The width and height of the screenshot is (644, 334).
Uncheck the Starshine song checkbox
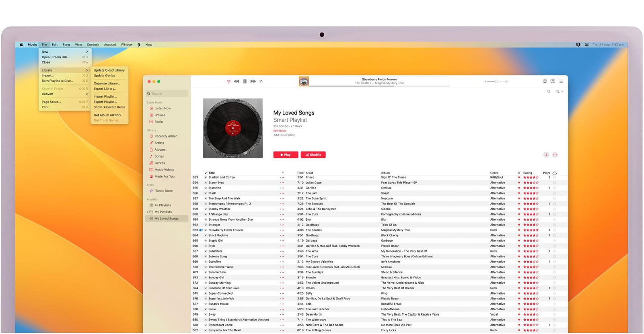point(206,188)
